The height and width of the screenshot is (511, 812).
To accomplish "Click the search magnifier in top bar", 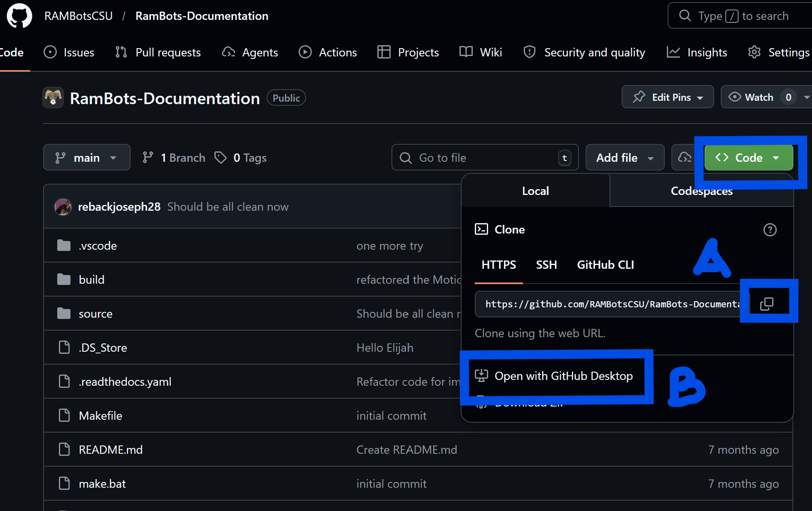I will point(685,16).
